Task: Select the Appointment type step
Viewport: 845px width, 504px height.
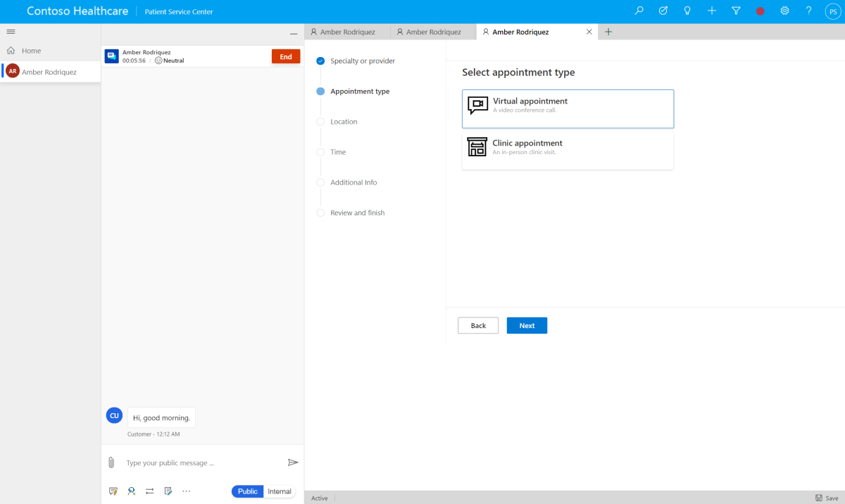Action: [x=360, y=92]
